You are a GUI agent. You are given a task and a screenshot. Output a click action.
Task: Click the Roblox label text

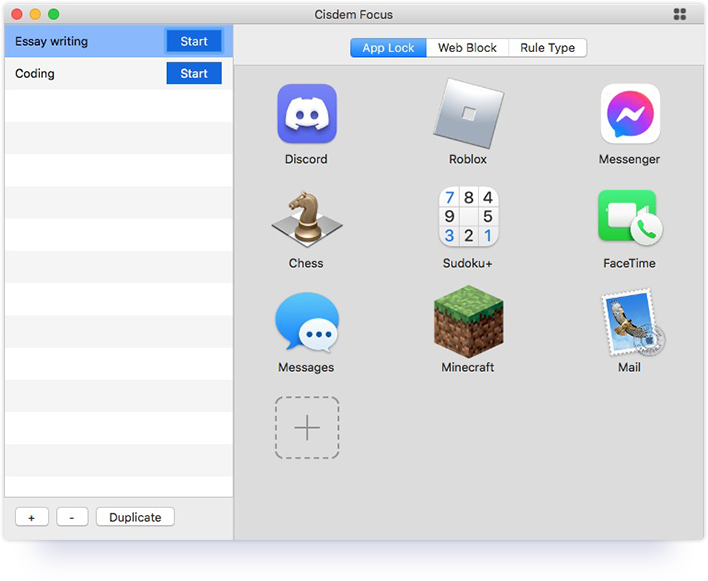(468, 159)
